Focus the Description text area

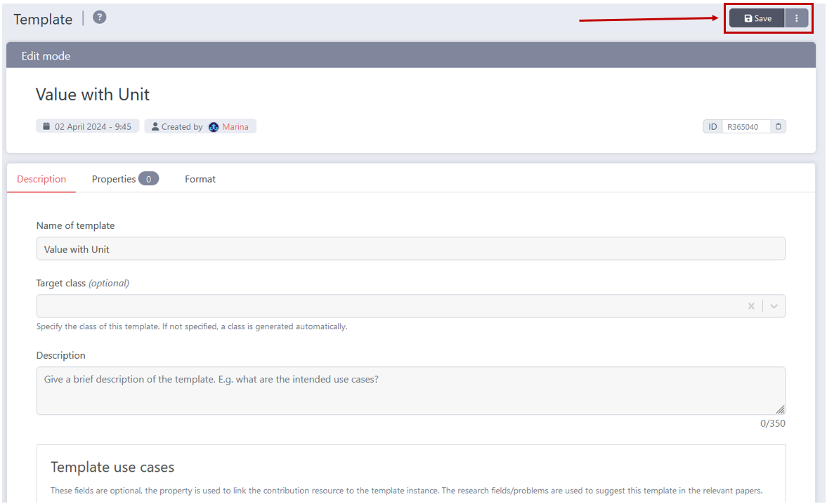(x=410, y=390)
